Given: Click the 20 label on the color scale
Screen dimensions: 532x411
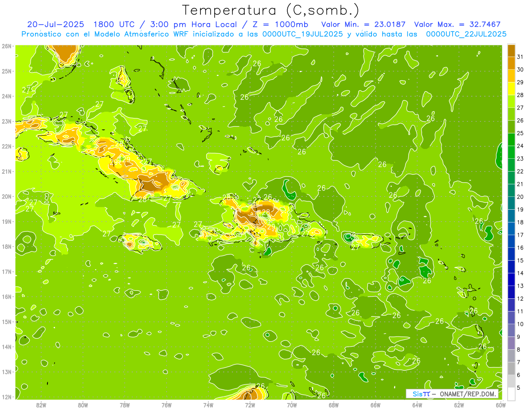Looking at the screenshot, I should [520, 197].
